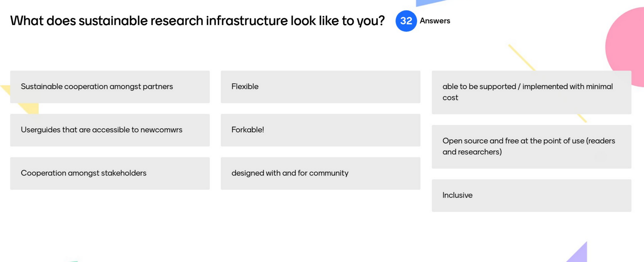Select the 'Open source and free' answer card
This screenshot has width=644, height=262.
click(x=531, y=147)
